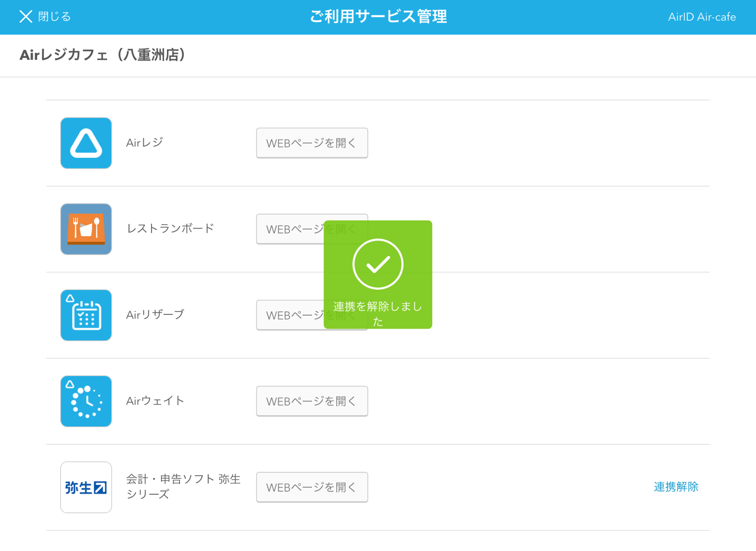Image resolution: width=756 pixels, height=551 pixels.
Task: Click the Airウェイト service name text
Action: point(155,401)
